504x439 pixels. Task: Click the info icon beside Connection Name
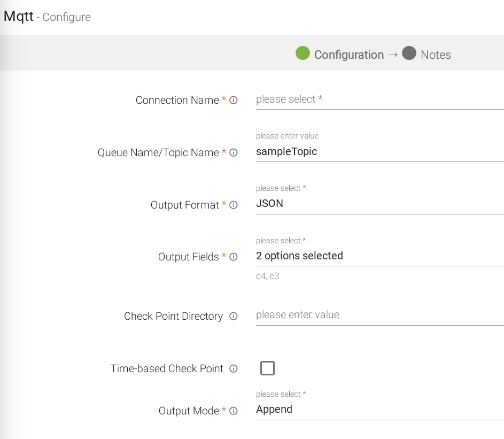234,101
